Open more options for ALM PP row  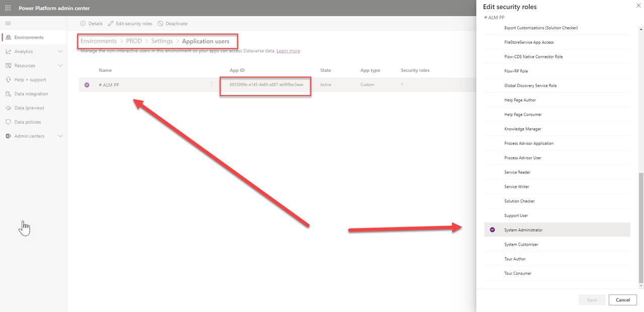[211, 85]
